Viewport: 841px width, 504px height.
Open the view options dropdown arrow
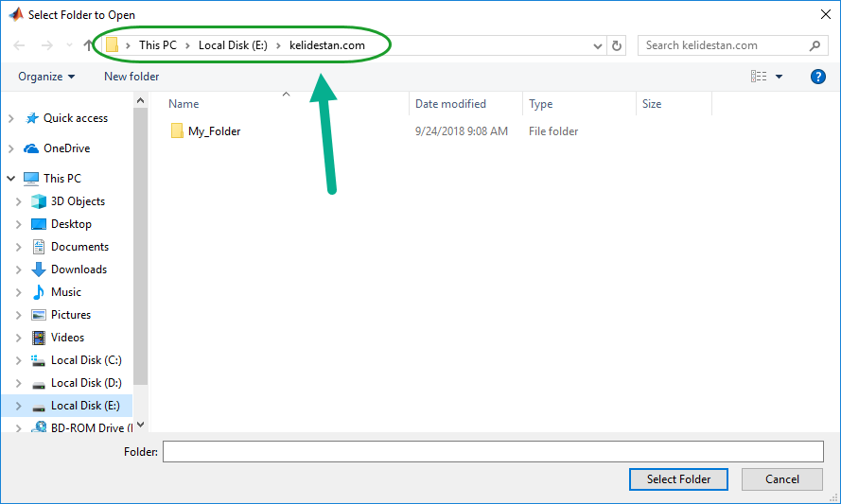pyautogui.click(x=779, y=77)
